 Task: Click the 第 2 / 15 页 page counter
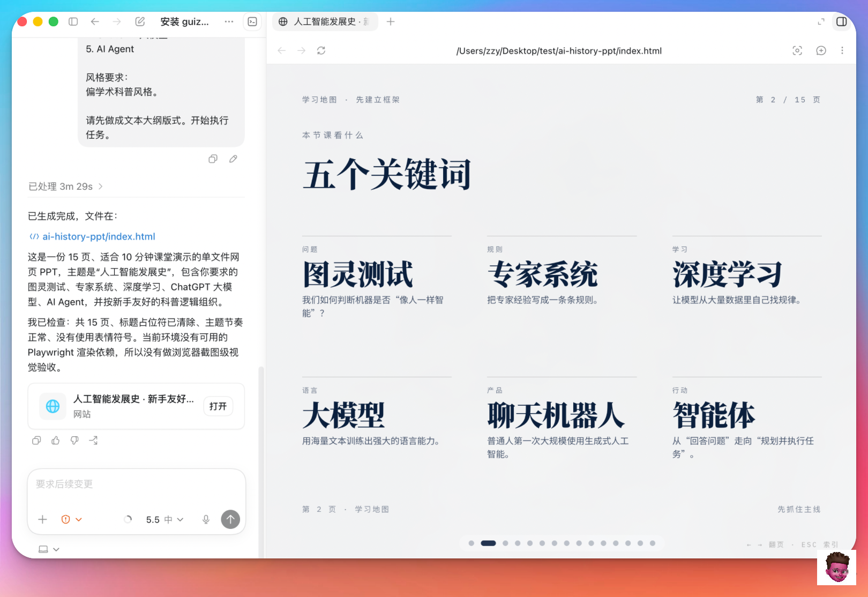pos(788,100)
